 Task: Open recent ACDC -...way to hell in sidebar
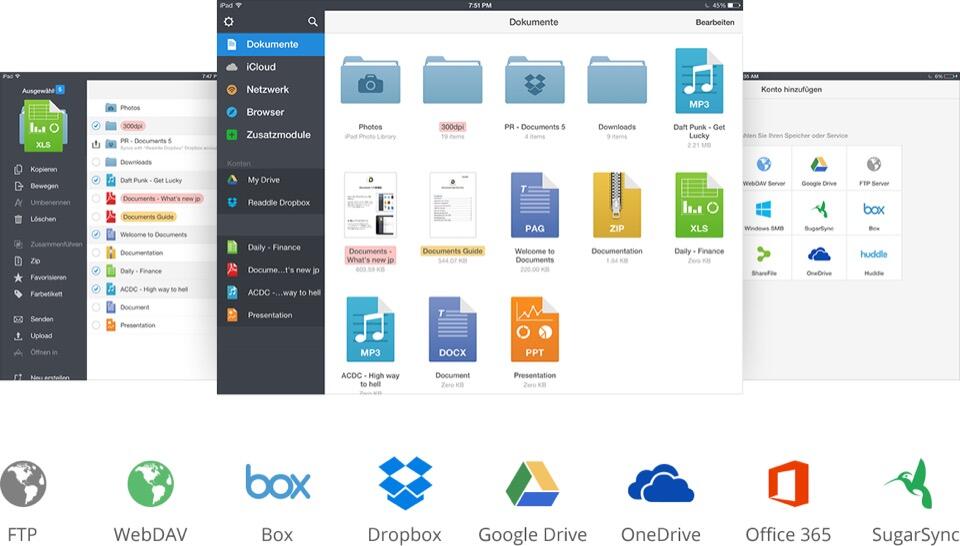271,293
